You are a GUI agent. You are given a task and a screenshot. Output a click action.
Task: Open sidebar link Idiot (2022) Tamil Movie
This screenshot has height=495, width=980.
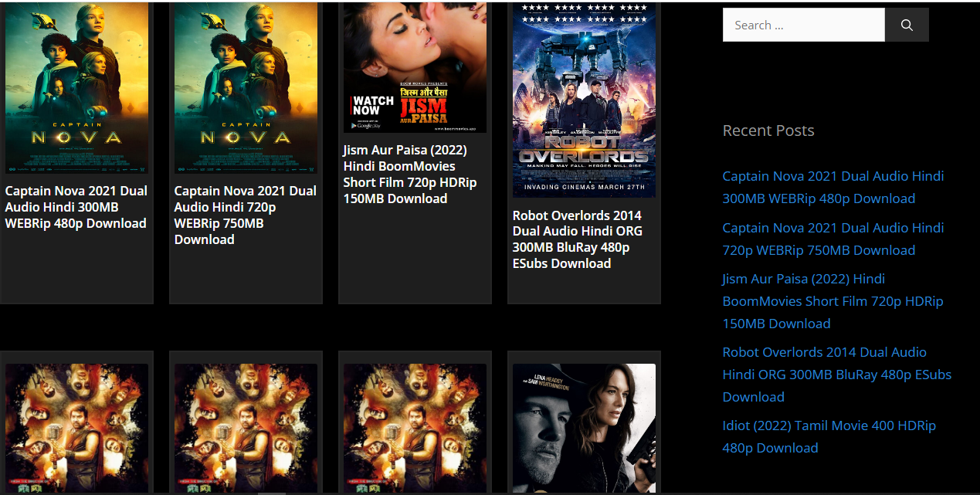[829, 436]
